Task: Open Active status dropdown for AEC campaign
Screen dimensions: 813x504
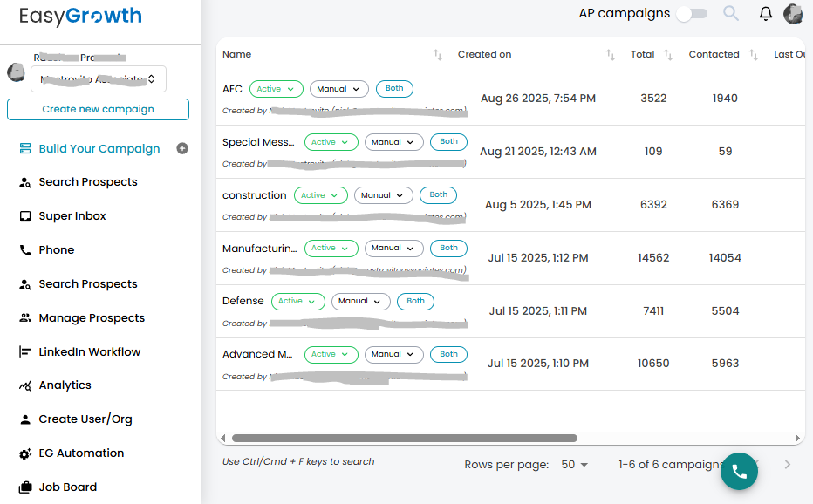Action: pos(276,89)
